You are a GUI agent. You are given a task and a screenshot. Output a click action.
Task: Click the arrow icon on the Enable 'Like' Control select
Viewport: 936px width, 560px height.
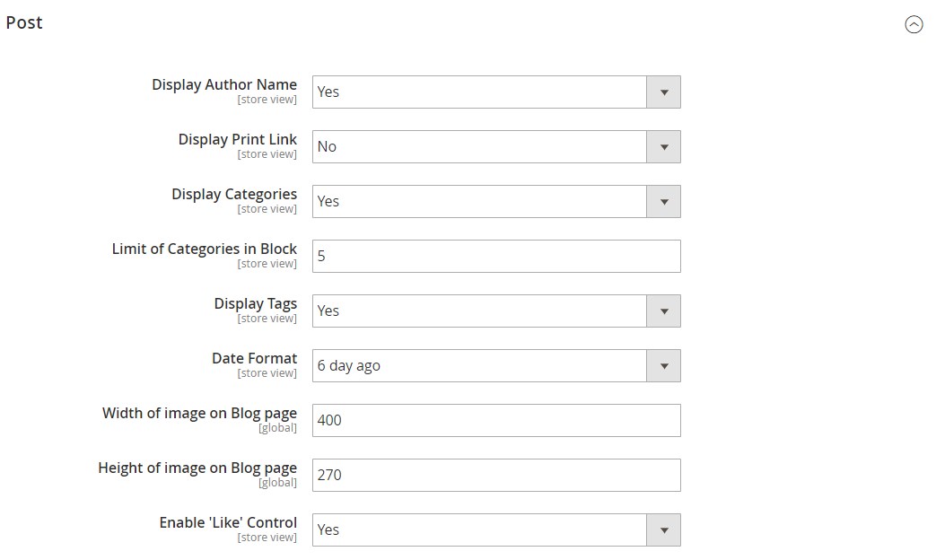(x=664, y=530)
